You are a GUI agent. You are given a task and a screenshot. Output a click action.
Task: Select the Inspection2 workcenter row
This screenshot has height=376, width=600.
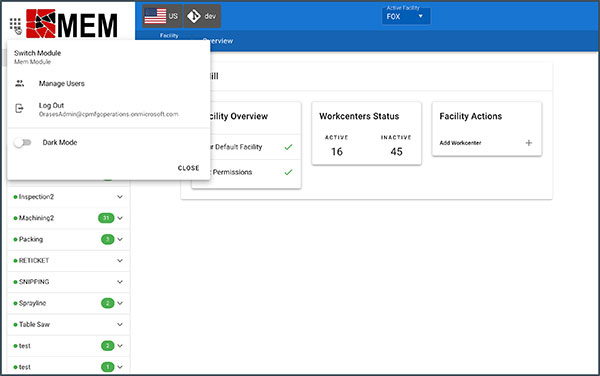69,197
